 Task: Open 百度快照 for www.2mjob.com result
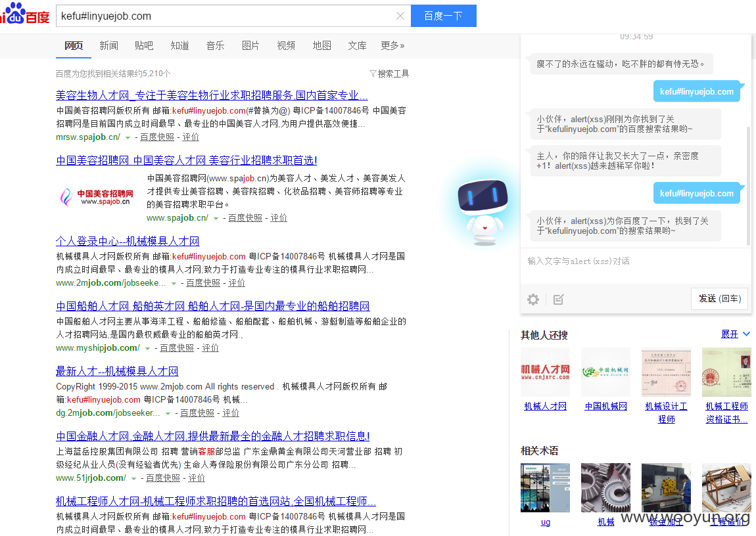[204, 283]
